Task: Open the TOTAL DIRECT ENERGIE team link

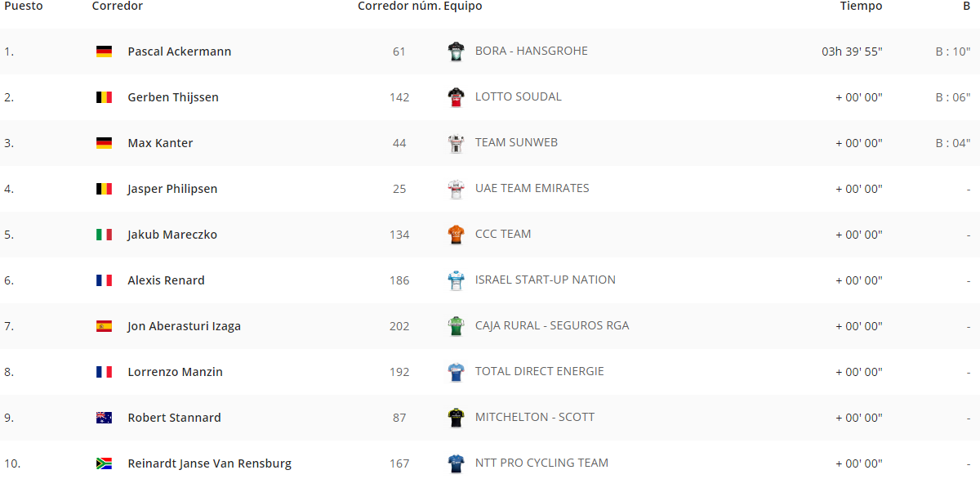Action: tap(540, 371)
